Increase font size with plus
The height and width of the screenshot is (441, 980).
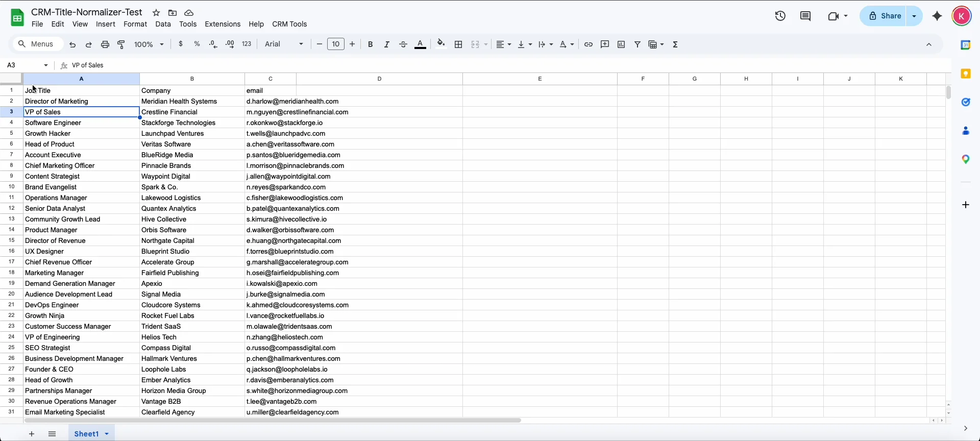[352, 44]
